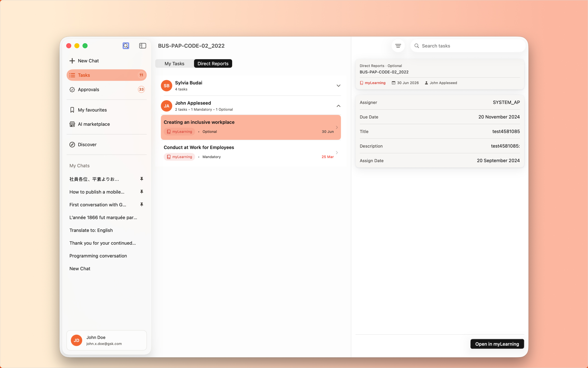Click the Discover compass icon
The image size is (588, 368).
(72, 145)
